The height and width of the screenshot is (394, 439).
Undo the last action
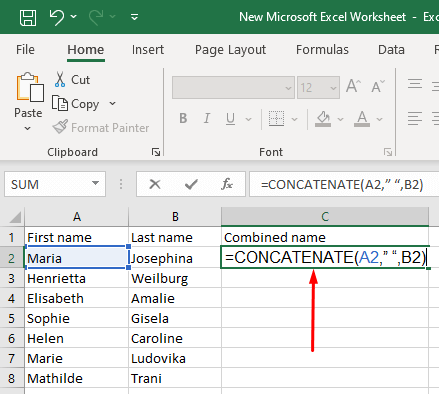click(x=57, y=17)
